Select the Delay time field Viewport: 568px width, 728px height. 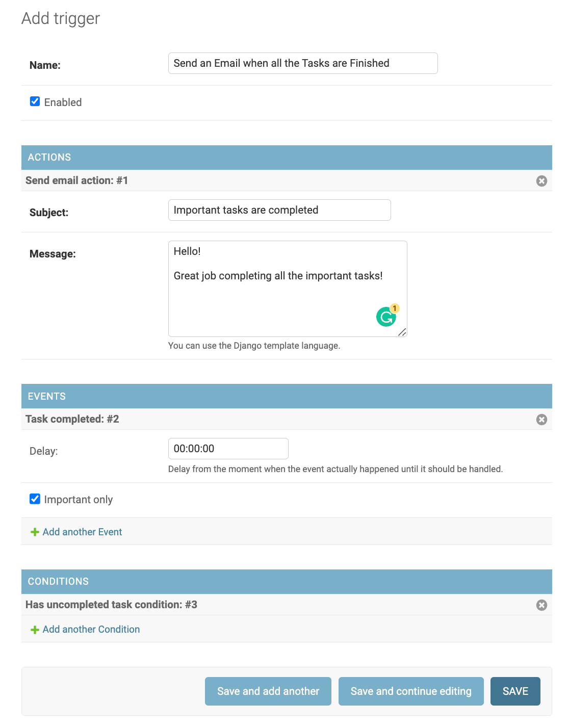click(x=228, y=449)
